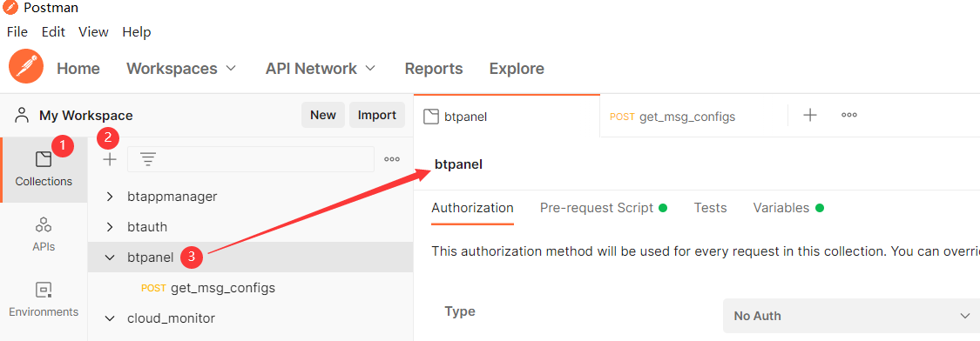Image resolution: width=980 pixels, height=341 pixels.
Task: Collapse the cloud_monitor collection
Action: [x=110, y=318]
